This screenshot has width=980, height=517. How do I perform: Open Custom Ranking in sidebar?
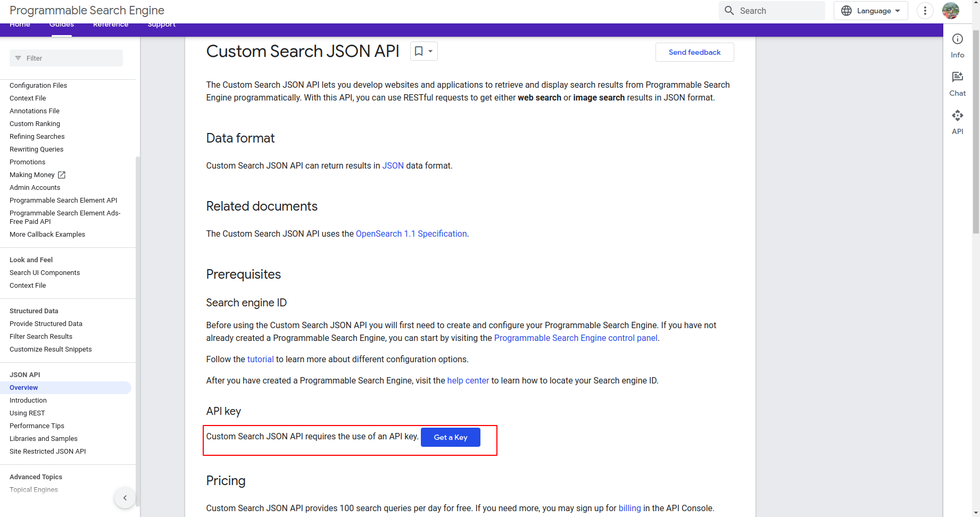click(x=35, y=124)
